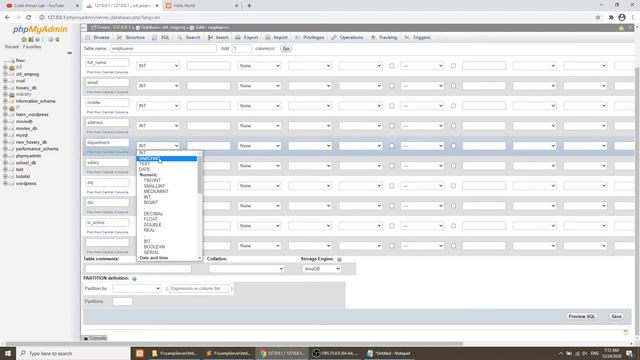Click the page's horizontal scrollbar
This screenshot has height=360, width=640.
[233, 344]
